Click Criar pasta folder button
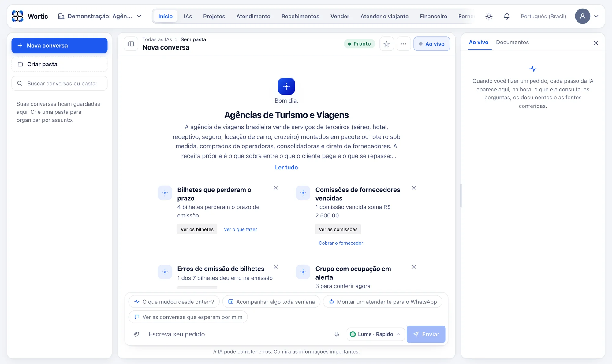This screenshot has width=612, height=364. [x=59, y=64]
